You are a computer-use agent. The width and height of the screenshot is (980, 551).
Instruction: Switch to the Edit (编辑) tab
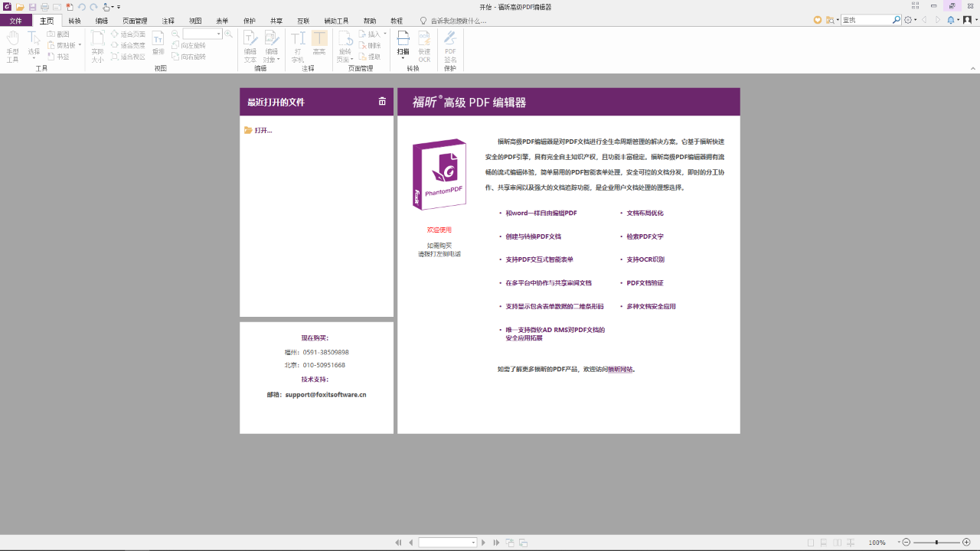point(102,21)
